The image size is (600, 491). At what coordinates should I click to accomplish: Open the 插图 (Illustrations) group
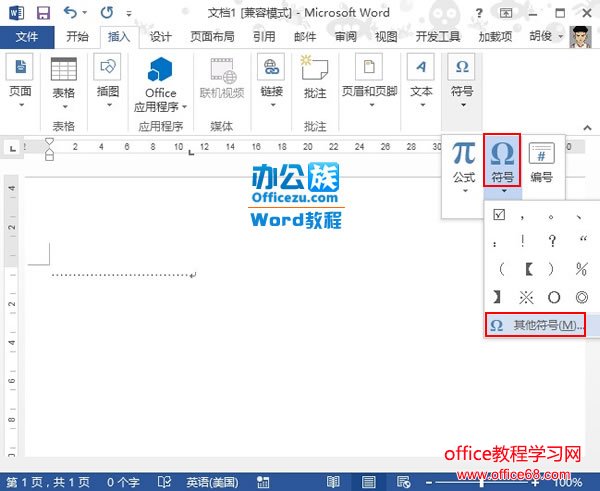(x=108, y=81)
